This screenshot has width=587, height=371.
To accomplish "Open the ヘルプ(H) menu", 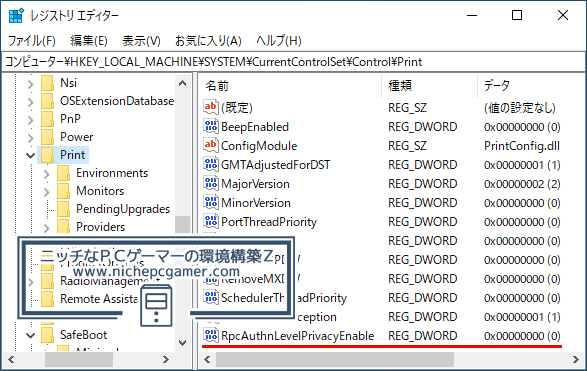I will tap(278, 40).
